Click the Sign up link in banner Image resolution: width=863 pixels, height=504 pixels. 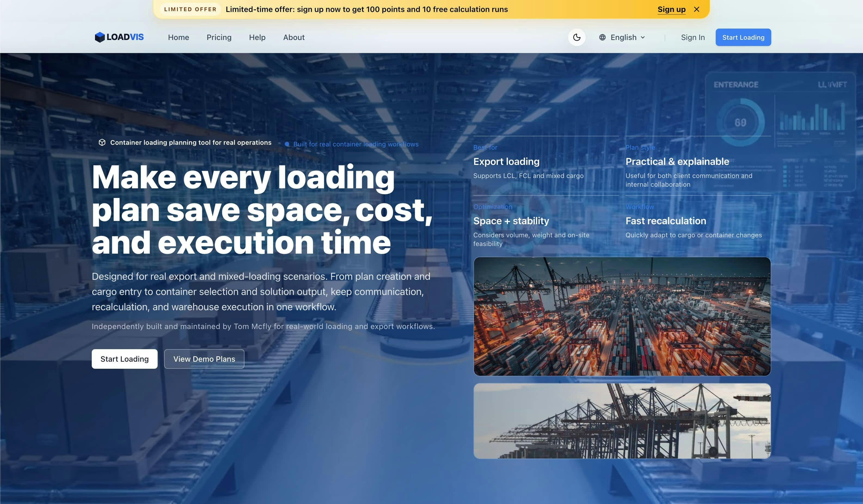pyautogui.click(x=671, y=9)
